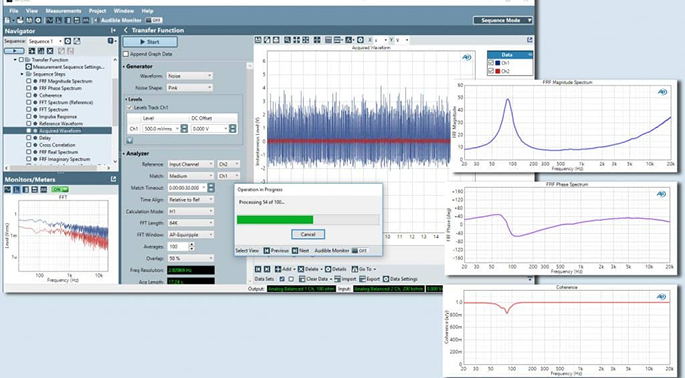This screenshot has height=378, width=685.
Task: Click the green processing progress bar
Action: [275, 219]
